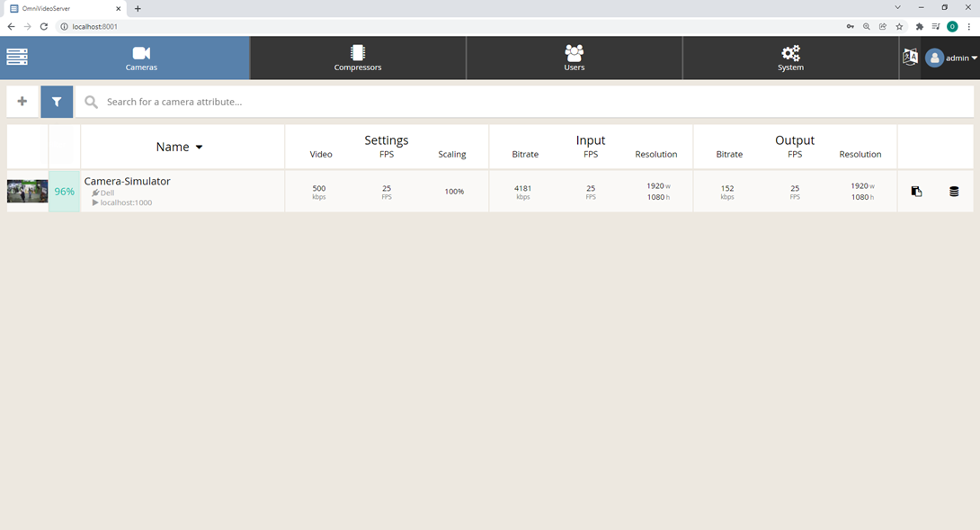Open the Compressors tab
Screen dimensions: 980x530
[x=358, y=58]
